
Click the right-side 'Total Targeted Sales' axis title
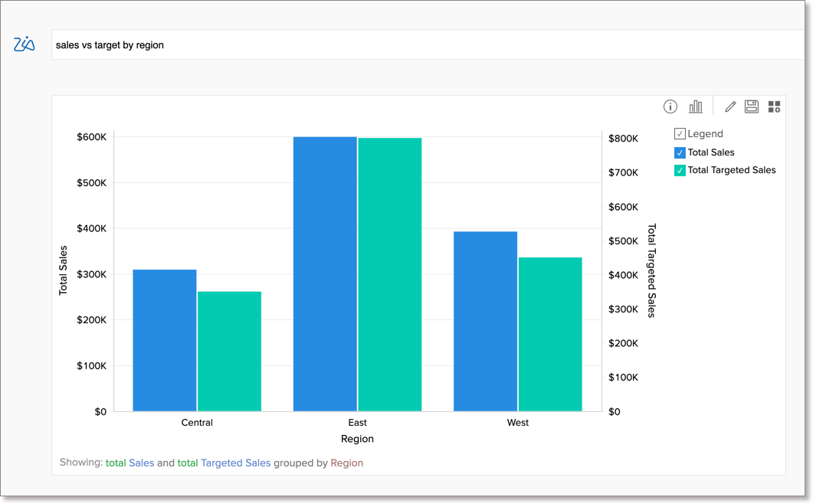coord(652,270)
